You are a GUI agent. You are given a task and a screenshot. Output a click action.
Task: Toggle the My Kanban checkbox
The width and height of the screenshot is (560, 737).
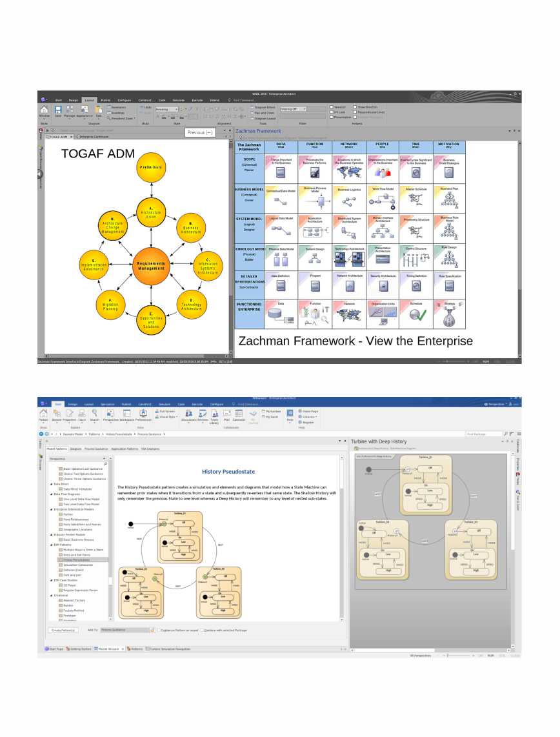[x=264, y=411]
